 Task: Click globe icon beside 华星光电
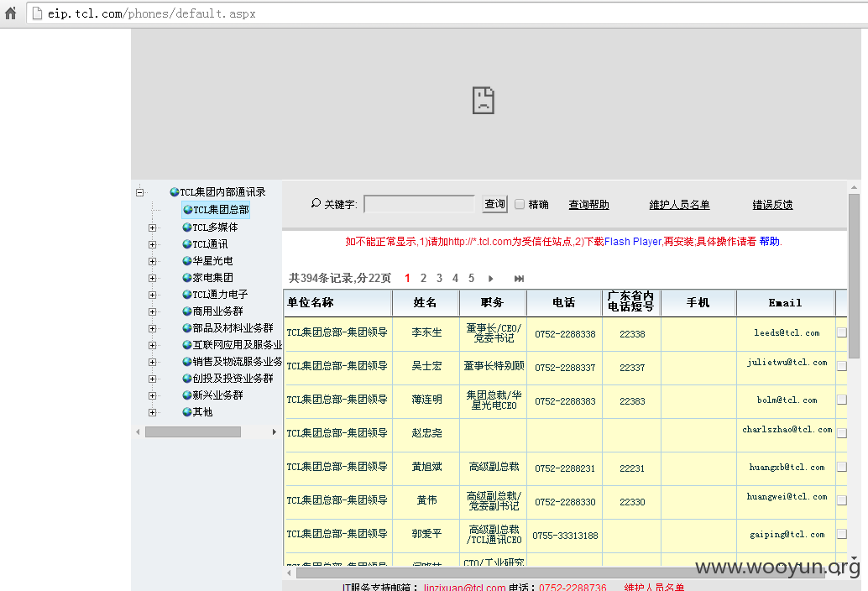click(x=188, y=260)
